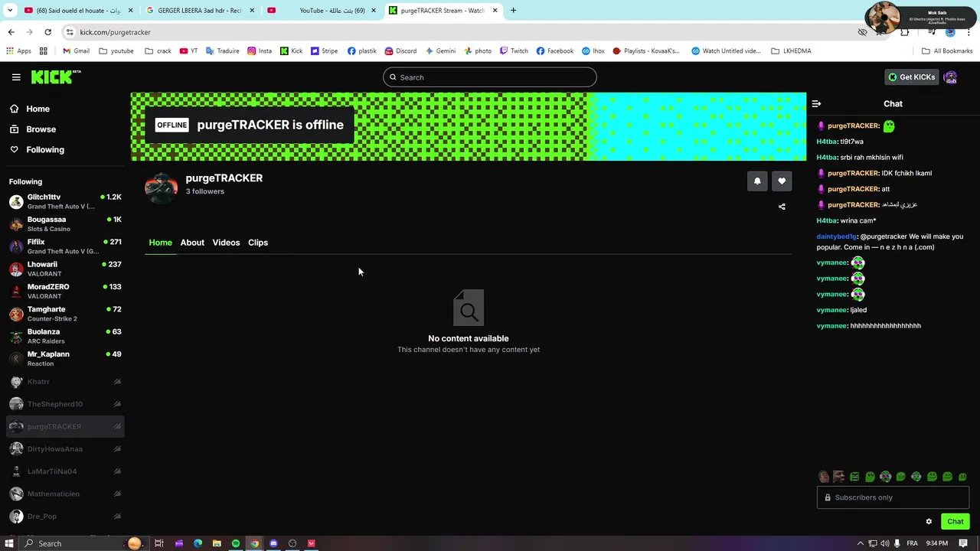This screenshot has width=980, height=551.
Task: Open the crack bookmarks folder
Action: [158, 51]
